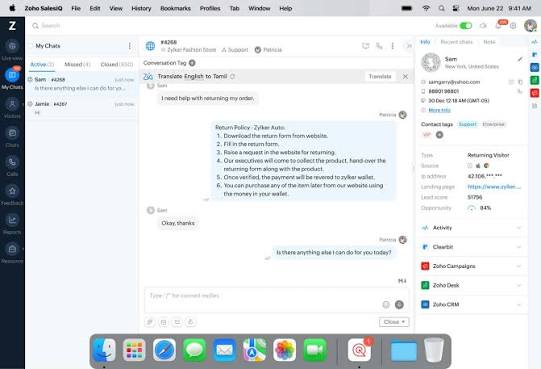Image resolution: width=541 pixels, height=369 pixels.
Task: Click the Support contact tag
Action: point(467,124)
